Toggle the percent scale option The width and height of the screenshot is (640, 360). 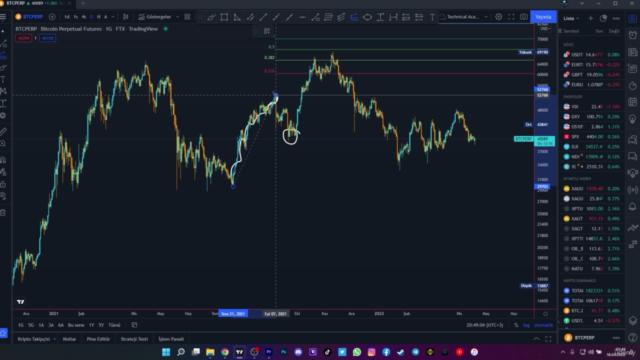516,325
